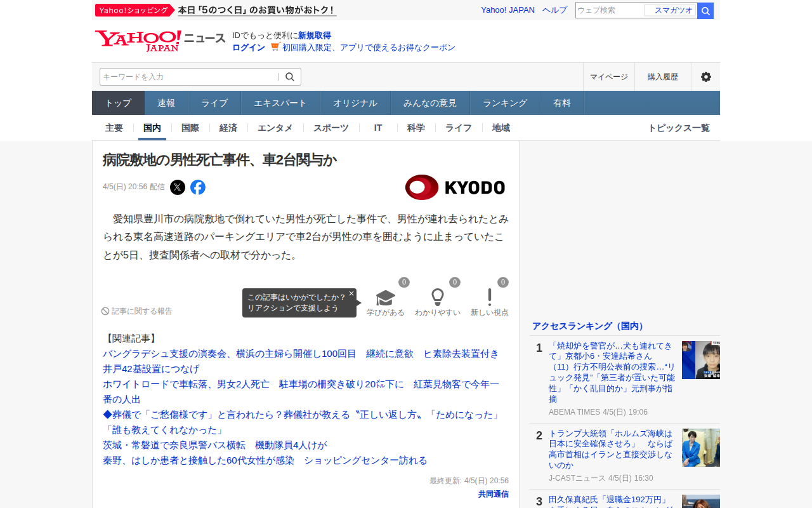React with 新しい視点 exclamation icon
The height and width of the screenshot is (508, 812).
coord(490,297)
